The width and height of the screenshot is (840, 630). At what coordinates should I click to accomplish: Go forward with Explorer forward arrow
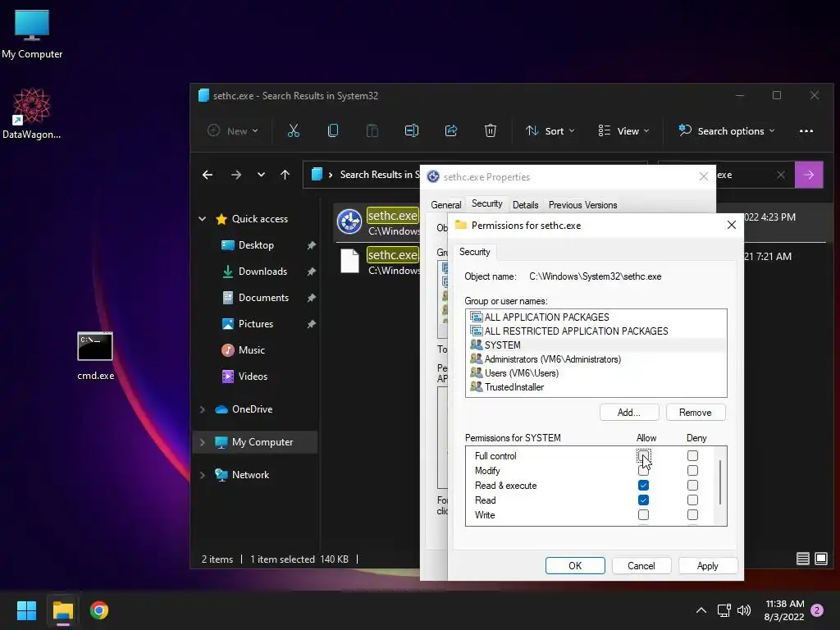(235, 175)
